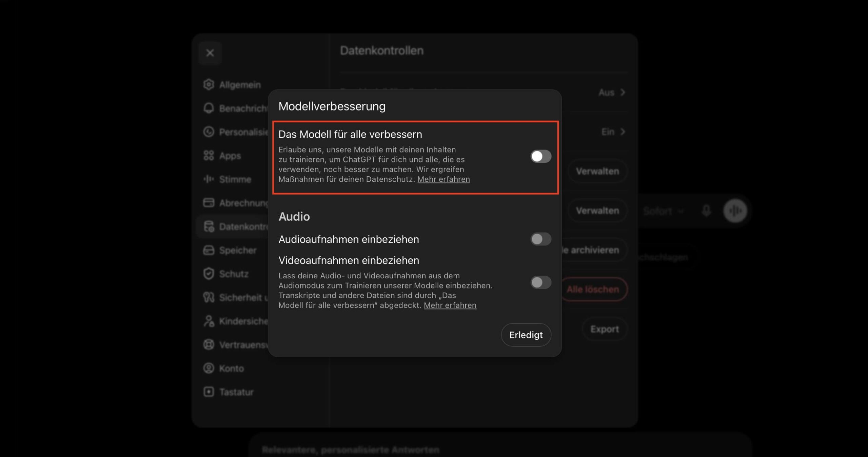Click the Vertrauenswürdige lifebuoy icon
The width and height of the screenshot is (868, 457).
[x=209, y=344]
